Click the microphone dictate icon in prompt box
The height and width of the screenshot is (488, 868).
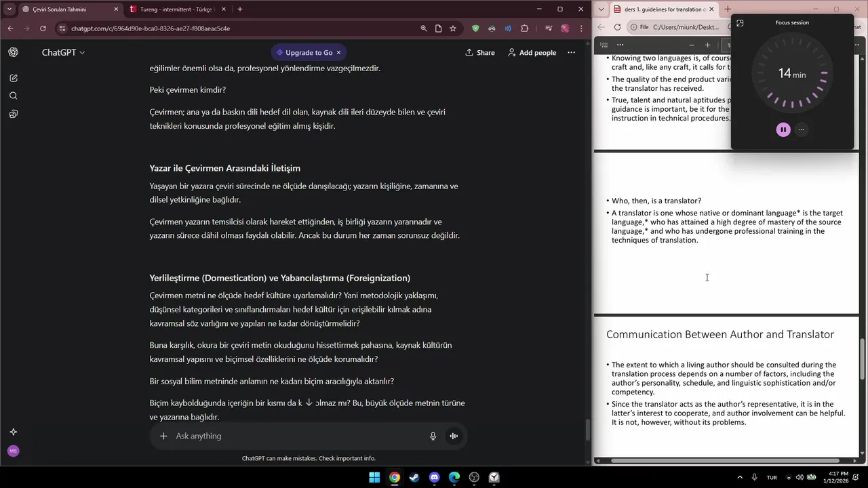point(433,436)
